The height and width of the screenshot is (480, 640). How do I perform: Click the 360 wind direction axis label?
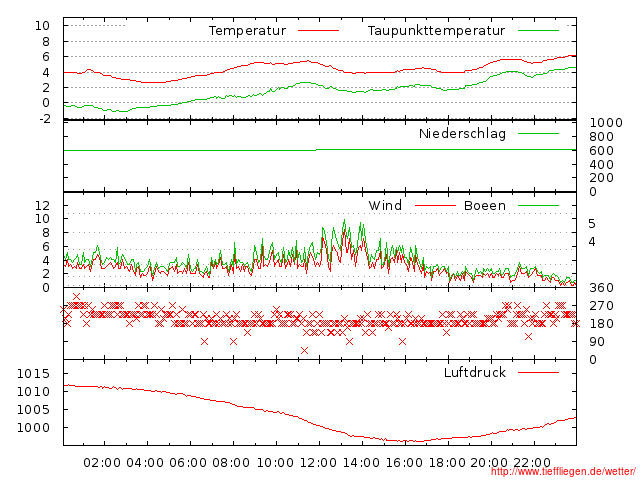tap(601, 288)
